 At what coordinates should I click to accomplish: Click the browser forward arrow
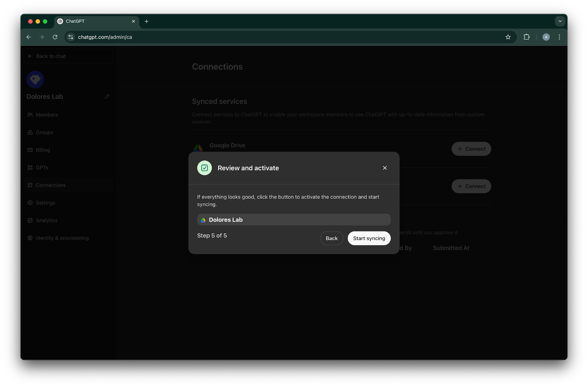(42, 37)
